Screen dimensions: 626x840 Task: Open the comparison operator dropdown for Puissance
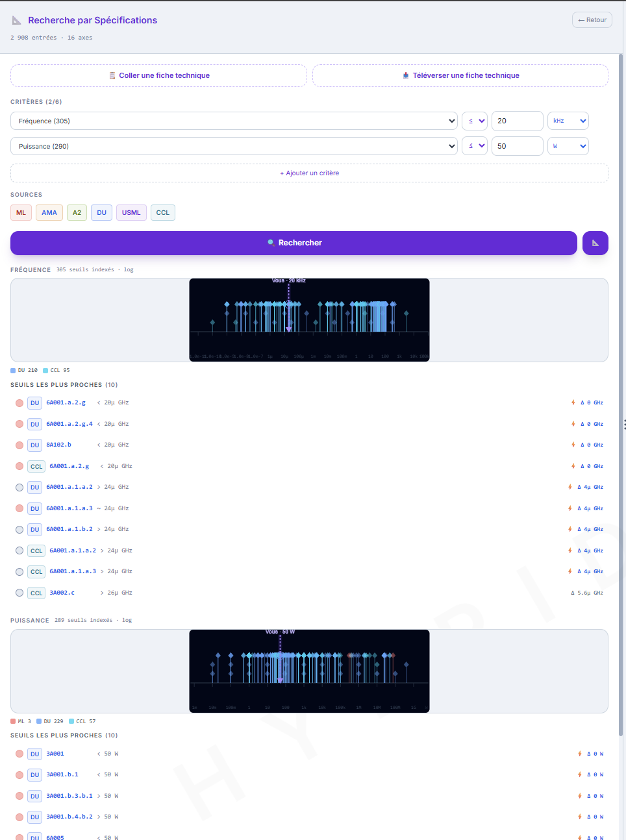pyautogui.click(x=475, y=146)
